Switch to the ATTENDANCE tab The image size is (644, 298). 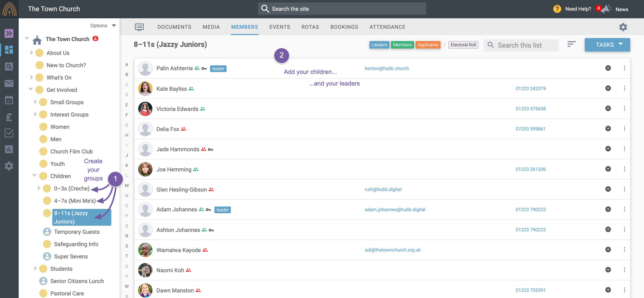click(387, 27)
